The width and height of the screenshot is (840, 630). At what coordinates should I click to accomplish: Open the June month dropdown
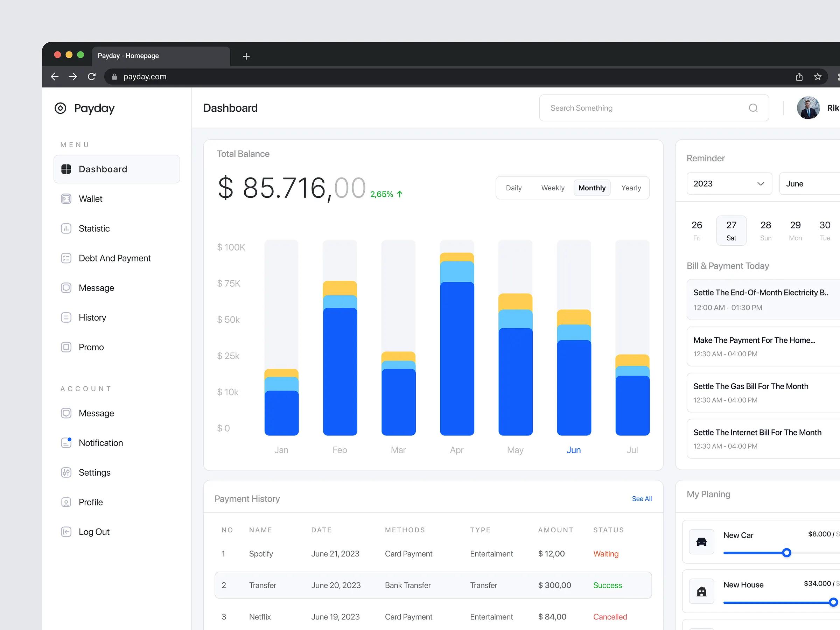pos(809,184)
